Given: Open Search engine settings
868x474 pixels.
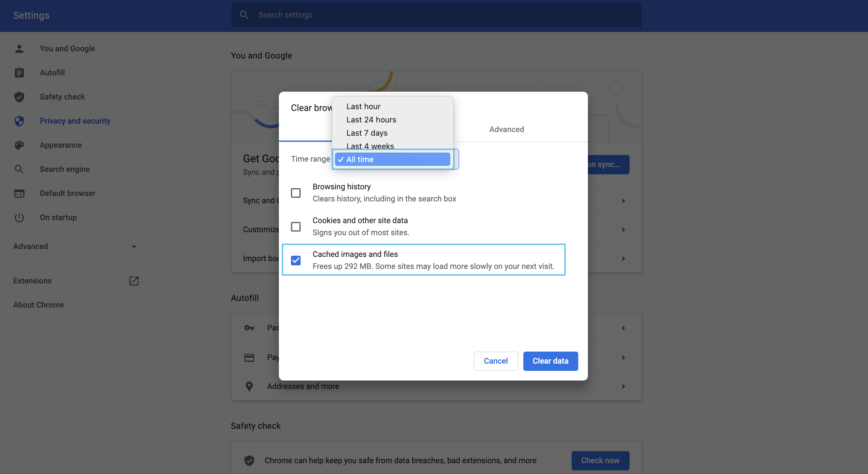Looking at the screenshot, I should [65, 169].
